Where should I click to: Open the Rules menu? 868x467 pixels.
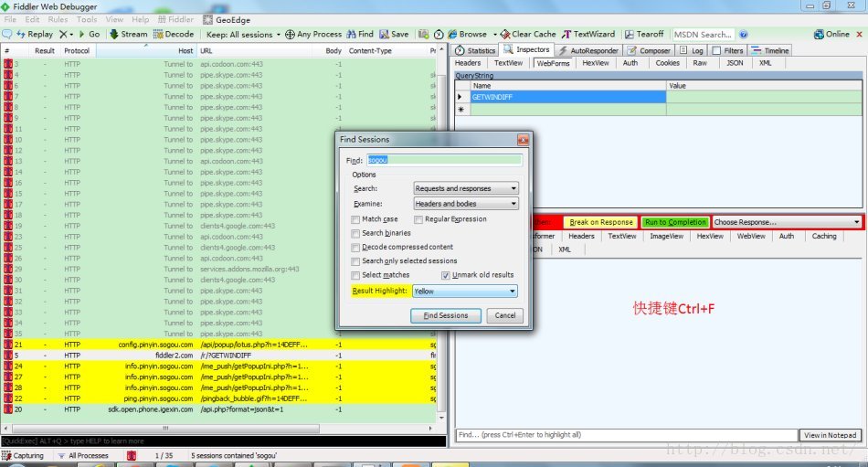pyautogui.click(x=58, y=19)
